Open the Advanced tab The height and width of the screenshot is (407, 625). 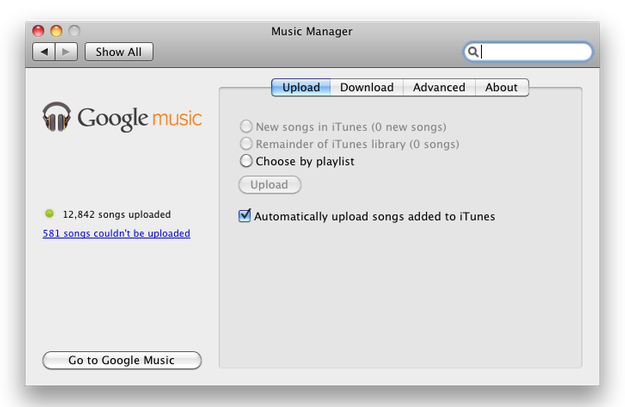click(439, 87)
